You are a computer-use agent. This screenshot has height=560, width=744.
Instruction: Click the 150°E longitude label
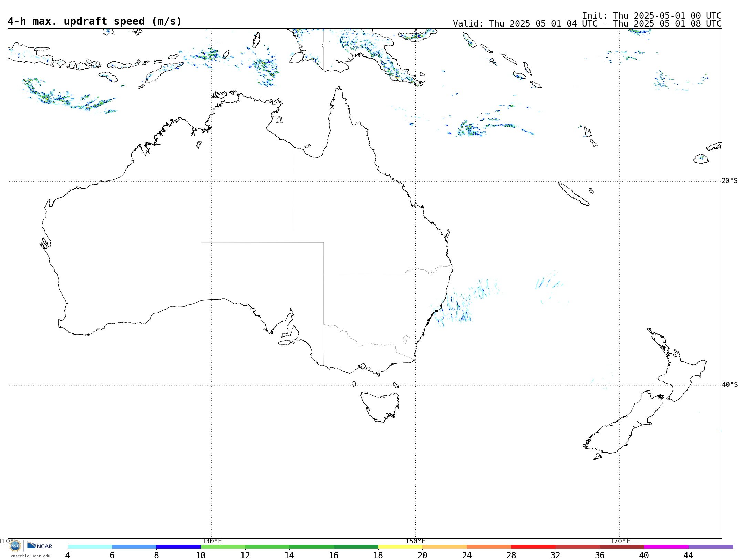(x=415, y=541)
